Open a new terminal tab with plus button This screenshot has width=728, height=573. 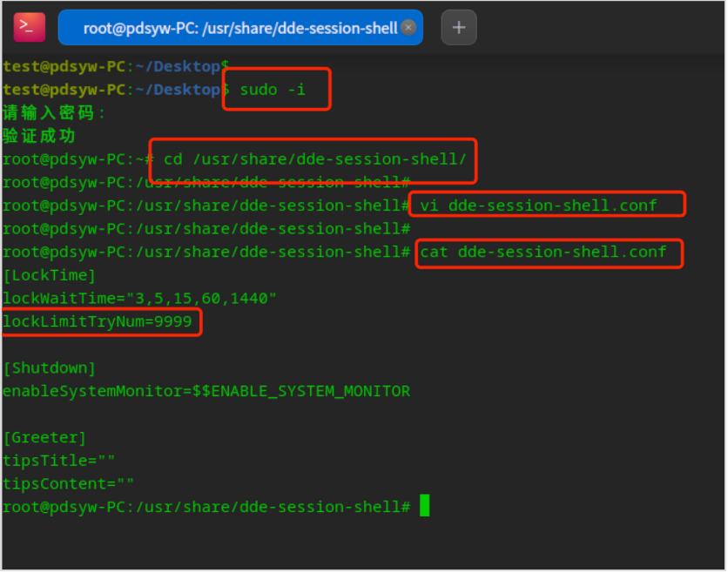(458, 27)
